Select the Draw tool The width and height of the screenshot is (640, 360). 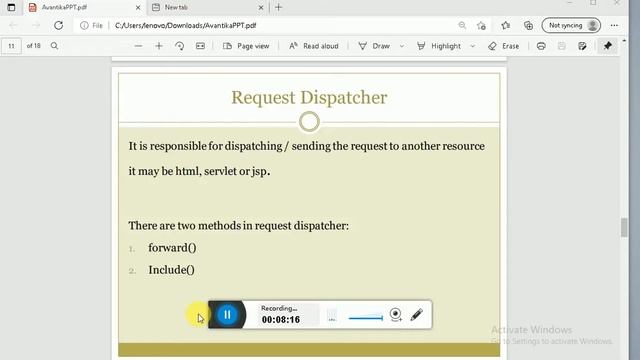pyautogui.click(x=374, y=46)
